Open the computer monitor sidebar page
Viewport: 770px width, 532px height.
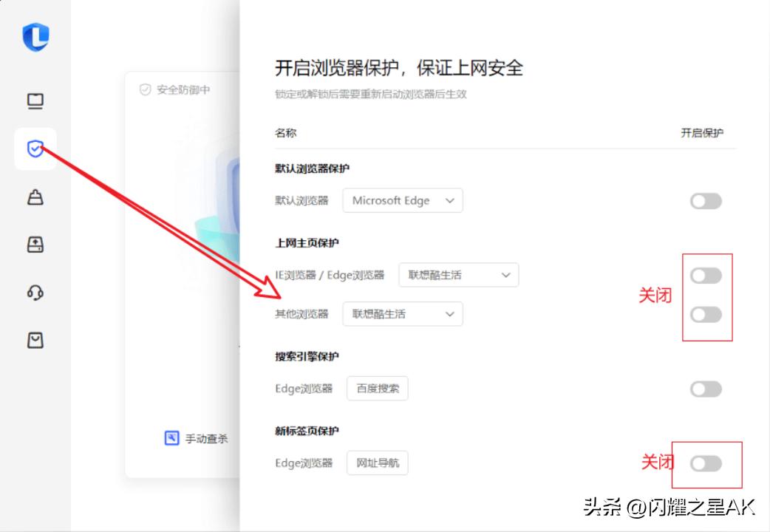coord(35,101)
